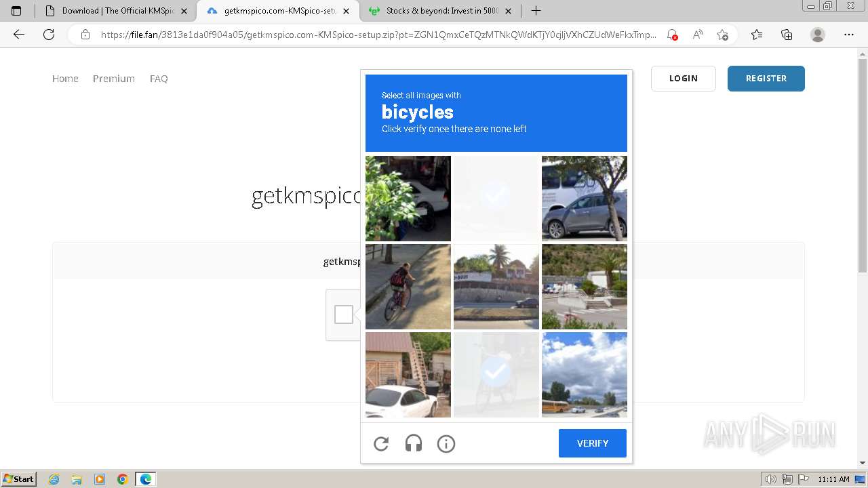Get an audio captcha challenge
This screenshot has width=868, height=488.
414,443
